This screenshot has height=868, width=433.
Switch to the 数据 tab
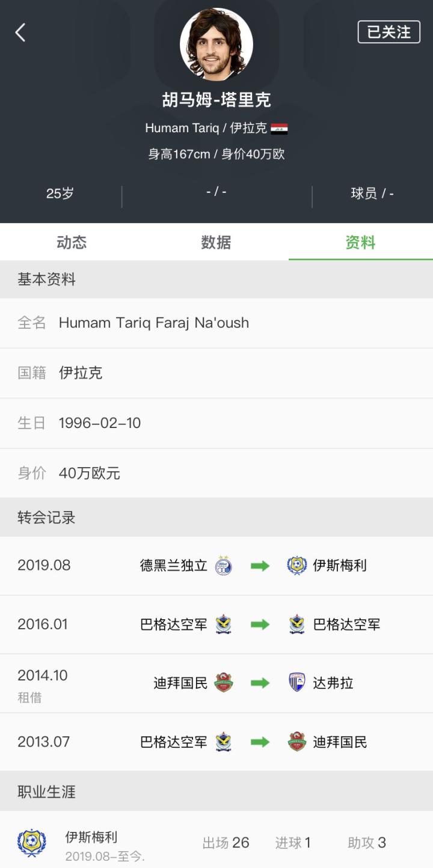[x=216, y=242]
